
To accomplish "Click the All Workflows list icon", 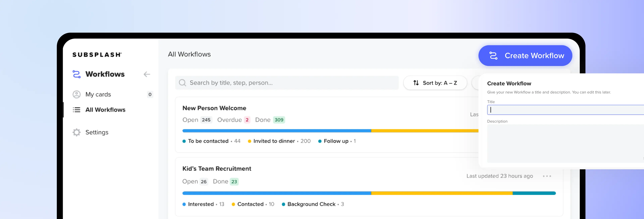I will coord(76,110).
